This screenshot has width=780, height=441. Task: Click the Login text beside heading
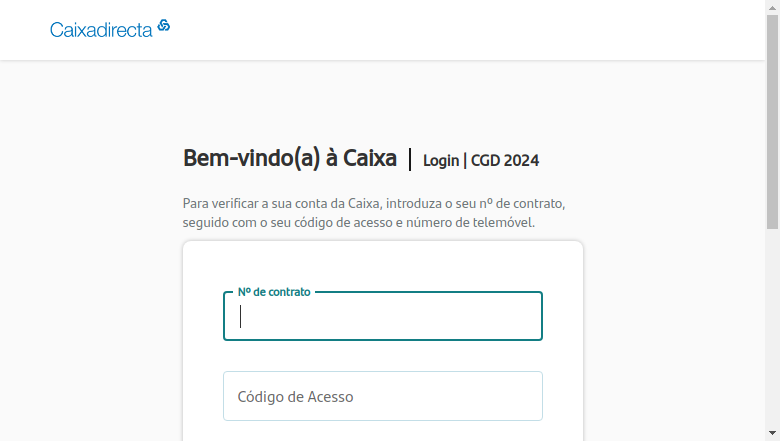point(441,161)
